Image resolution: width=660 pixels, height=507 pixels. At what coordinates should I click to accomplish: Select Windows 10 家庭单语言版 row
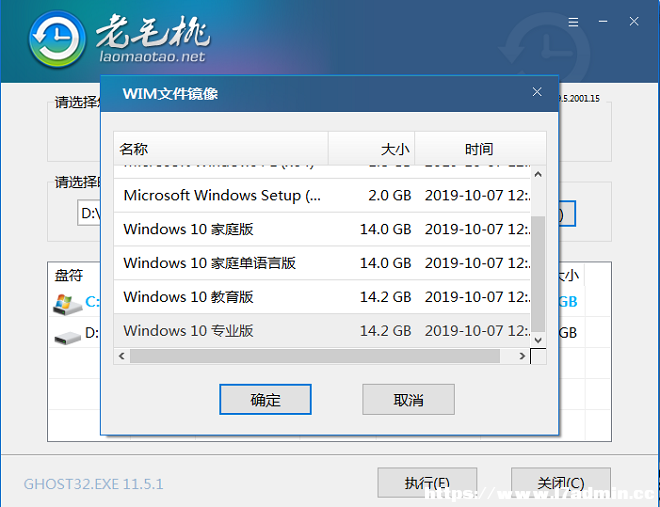[322, 263]
